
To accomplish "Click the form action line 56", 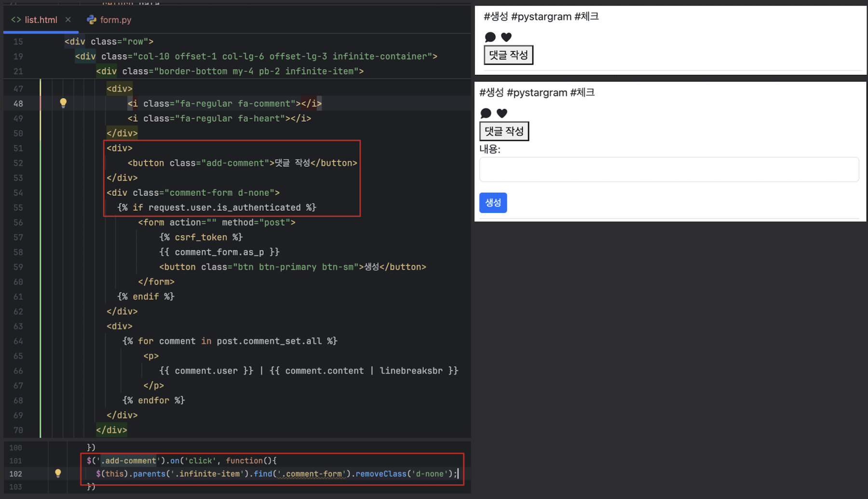I will (217, 222).
